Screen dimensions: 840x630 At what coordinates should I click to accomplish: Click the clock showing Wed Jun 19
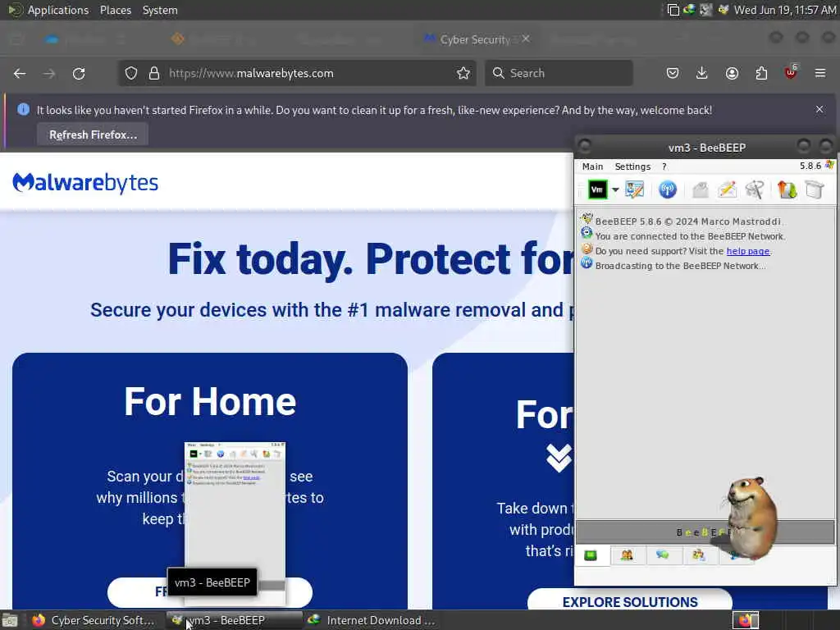click(x=785, y=10)
